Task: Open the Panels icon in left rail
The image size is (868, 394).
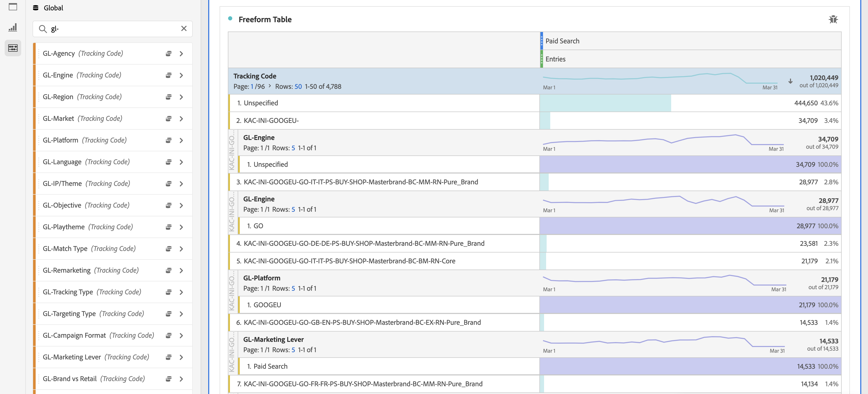Action: [x=13, y=7]
